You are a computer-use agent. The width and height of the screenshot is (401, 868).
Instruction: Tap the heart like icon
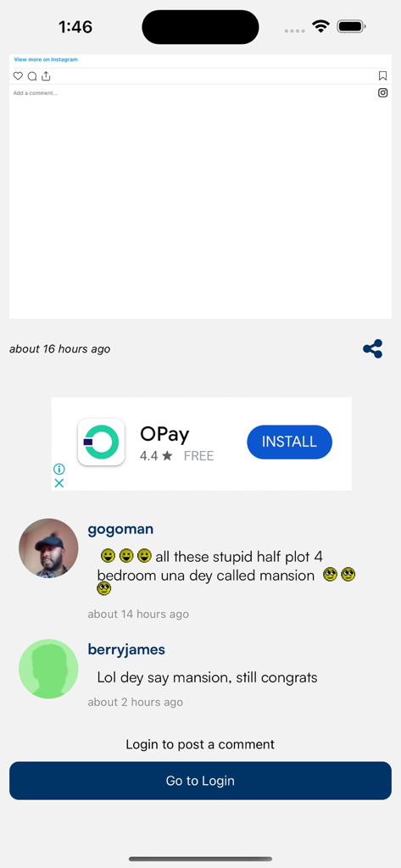click(x=18, y=76)
